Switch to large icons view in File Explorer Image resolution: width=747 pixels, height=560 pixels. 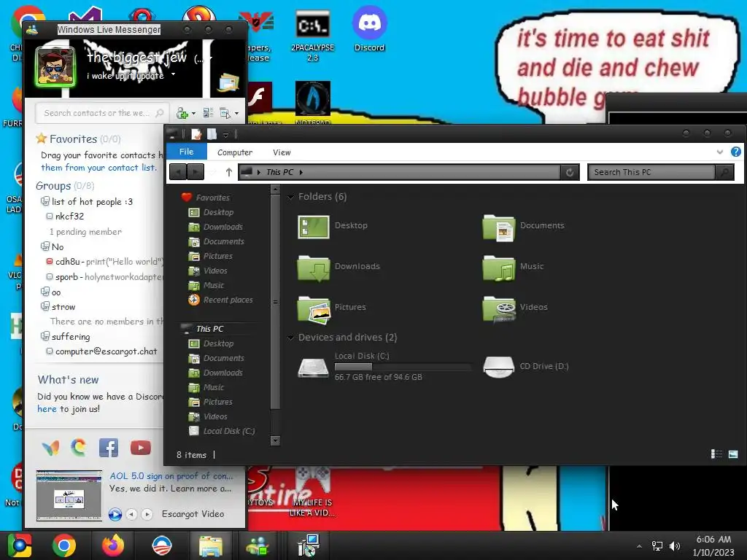tap(733, 454)
